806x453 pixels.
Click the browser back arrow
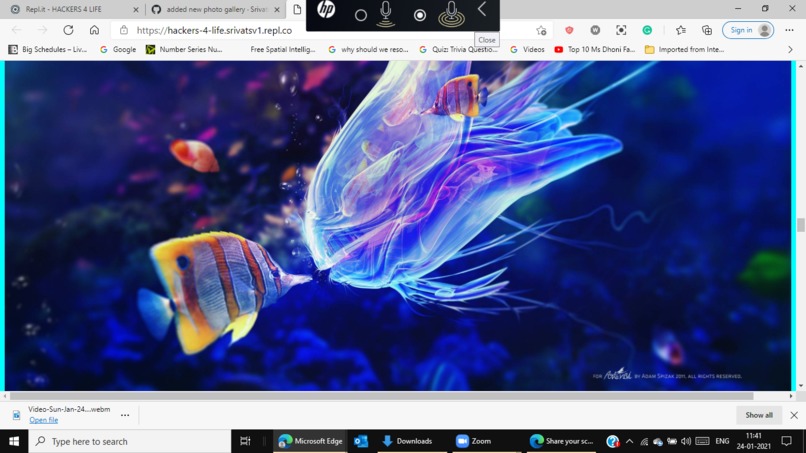tap(16, 30)
